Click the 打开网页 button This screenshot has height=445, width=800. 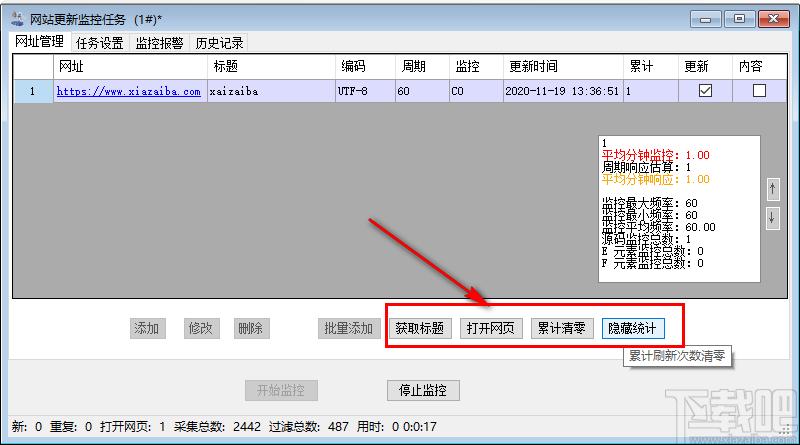point(490,328)
